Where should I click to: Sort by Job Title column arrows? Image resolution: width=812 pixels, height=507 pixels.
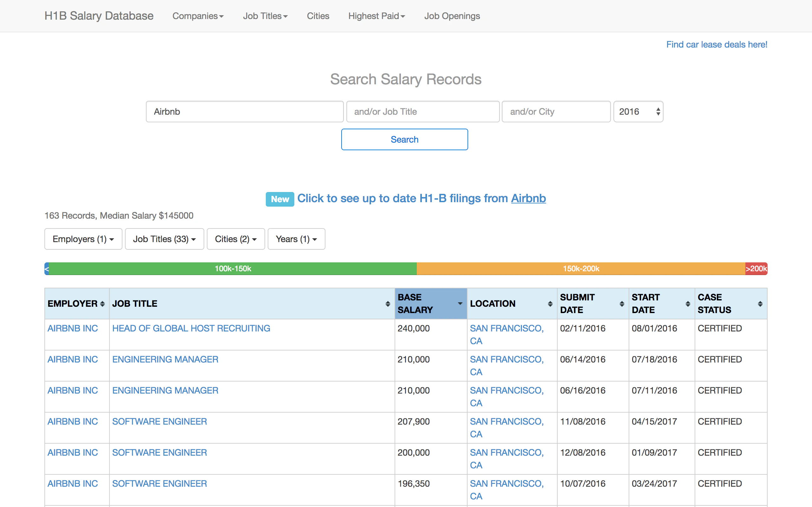[x=388, y=304]
